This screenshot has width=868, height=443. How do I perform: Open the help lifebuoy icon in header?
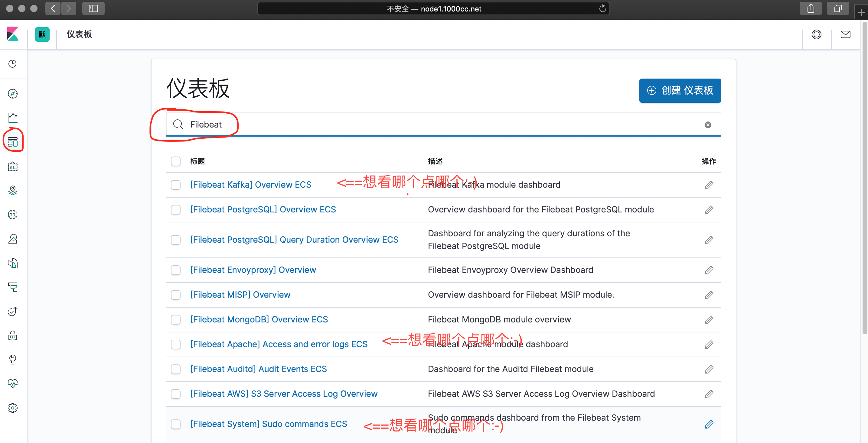tap(816, 34)
